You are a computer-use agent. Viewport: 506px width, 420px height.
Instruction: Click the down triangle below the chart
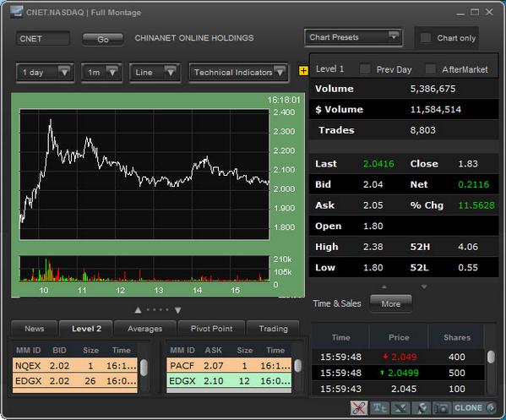click(177, 310)
